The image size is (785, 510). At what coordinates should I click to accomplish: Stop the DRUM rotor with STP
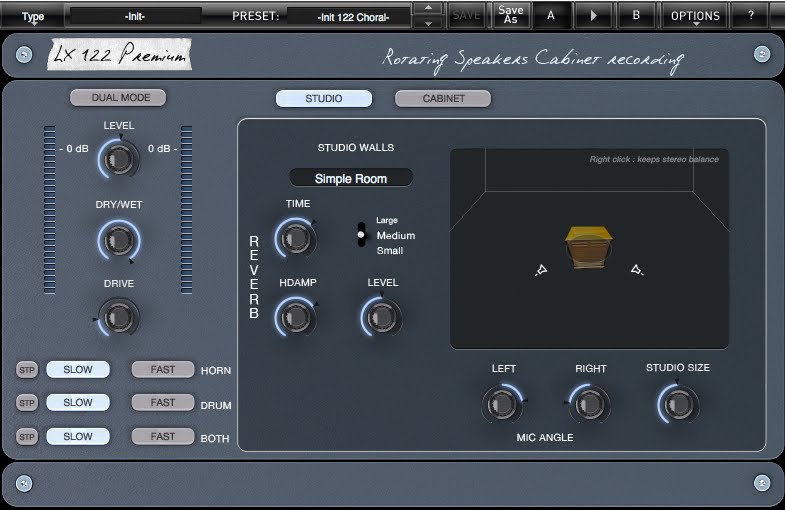pos(27,403)
